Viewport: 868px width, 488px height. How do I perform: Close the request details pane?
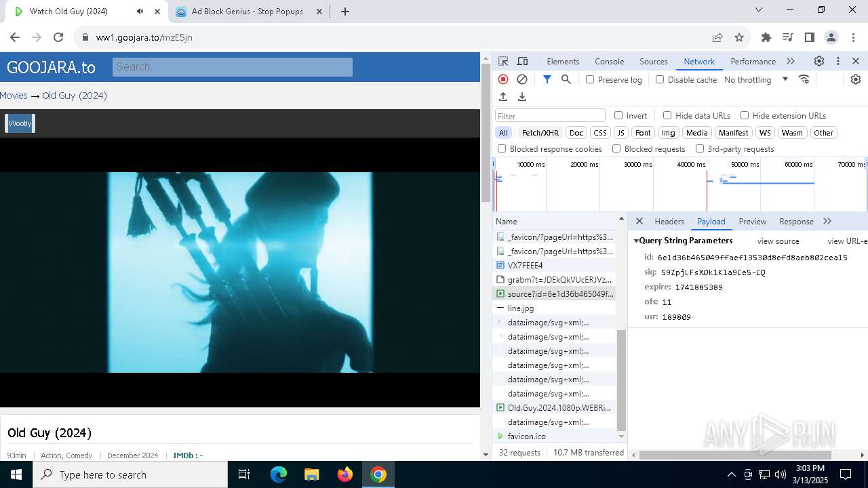coord(639,221)
